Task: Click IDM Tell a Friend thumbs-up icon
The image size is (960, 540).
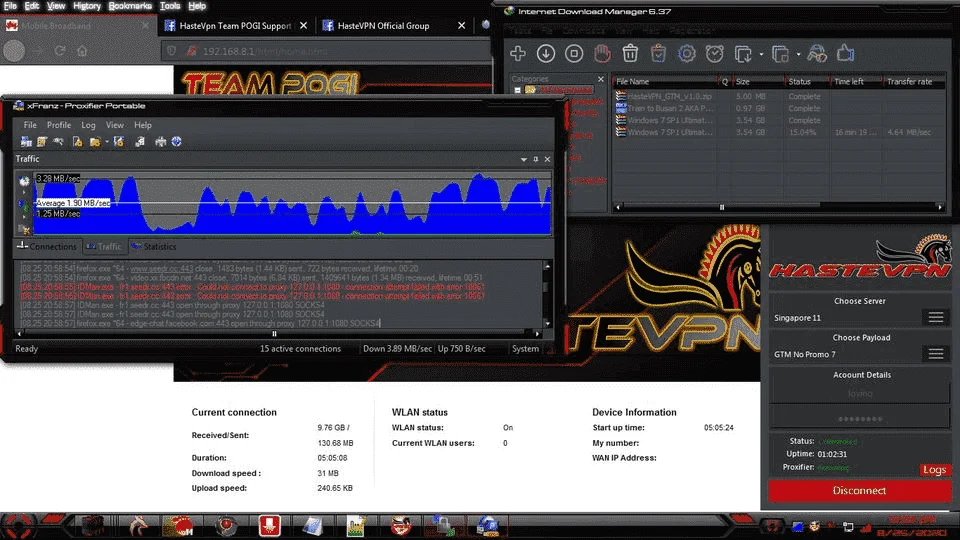Action: pyautogui.click(x=846, y=54)
